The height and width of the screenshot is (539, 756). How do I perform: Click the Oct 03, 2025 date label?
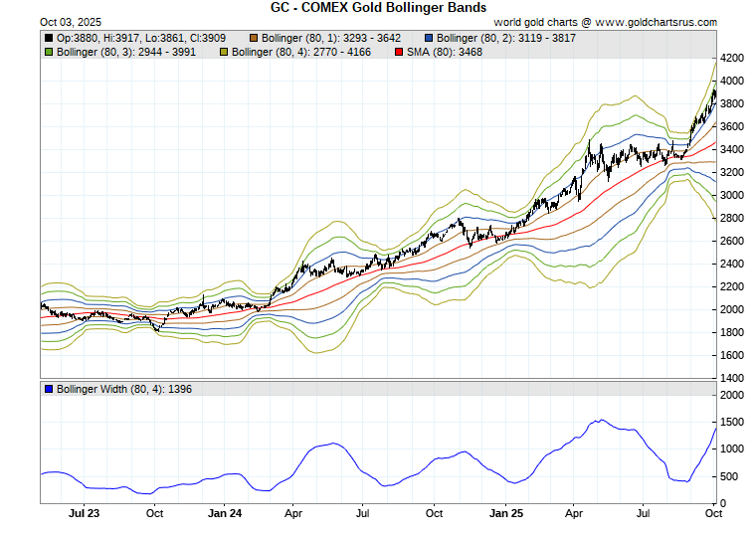point(42,21)
